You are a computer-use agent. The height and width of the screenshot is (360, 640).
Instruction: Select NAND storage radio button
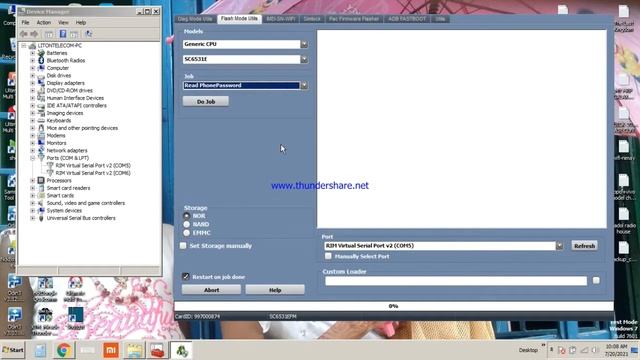tap(187, 224)
